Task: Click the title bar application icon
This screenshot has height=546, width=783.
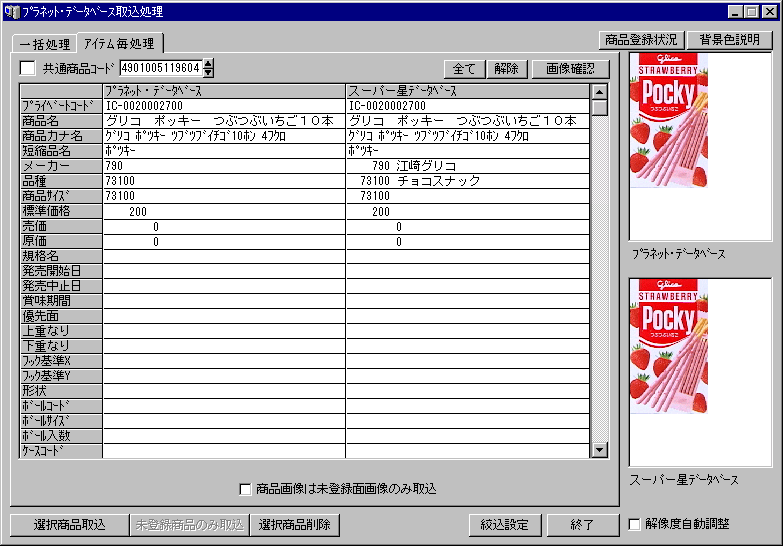Action: (12, 11)
